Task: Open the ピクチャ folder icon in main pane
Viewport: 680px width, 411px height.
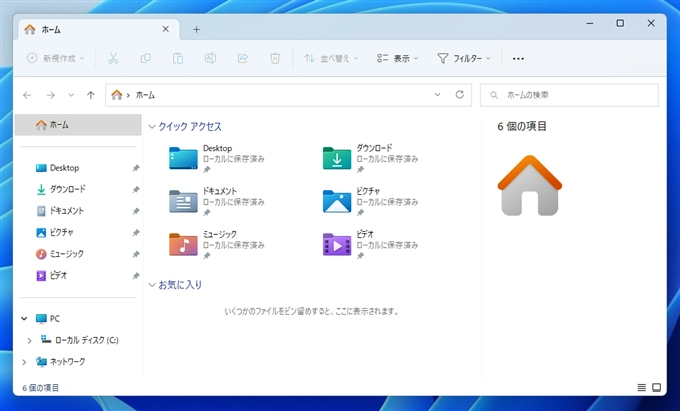Action: (x=337, y=201)
